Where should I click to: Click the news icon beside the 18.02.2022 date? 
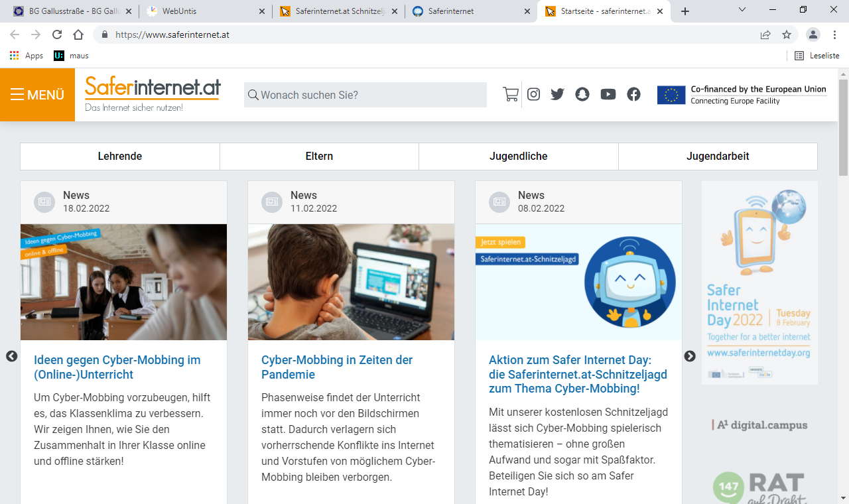(x=44, y=202)
